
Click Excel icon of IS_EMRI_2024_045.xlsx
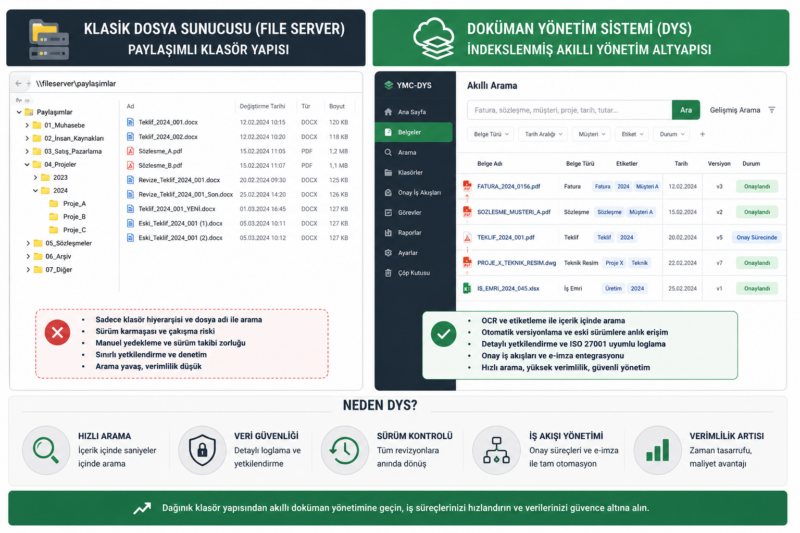467,288
